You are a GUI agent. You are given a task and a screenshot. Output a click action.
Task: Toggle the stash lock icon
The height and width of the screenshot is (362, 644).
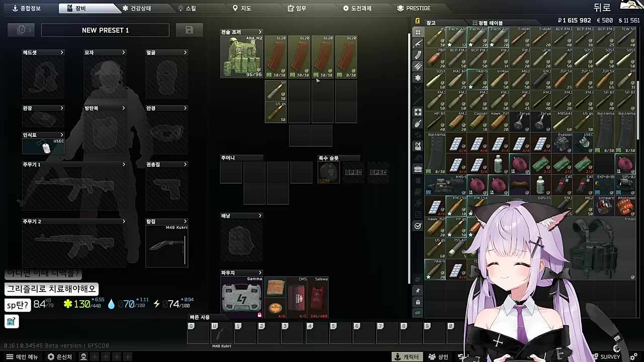418,302
